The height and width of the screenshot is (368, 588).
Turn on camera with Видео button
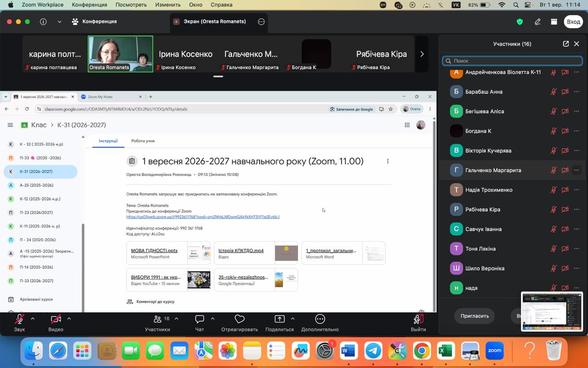[56, 323]
